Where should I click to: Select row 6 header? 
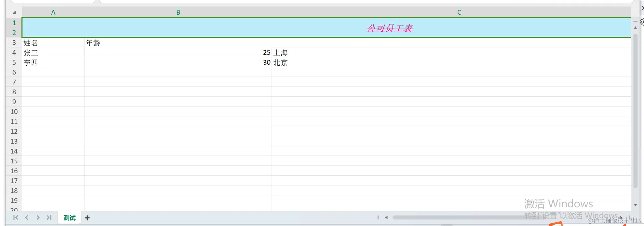tap(14, 72)
